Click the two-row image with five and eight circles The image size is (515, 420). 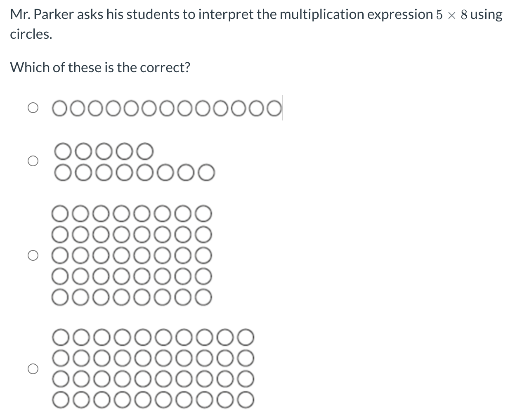tap(134, 162)
